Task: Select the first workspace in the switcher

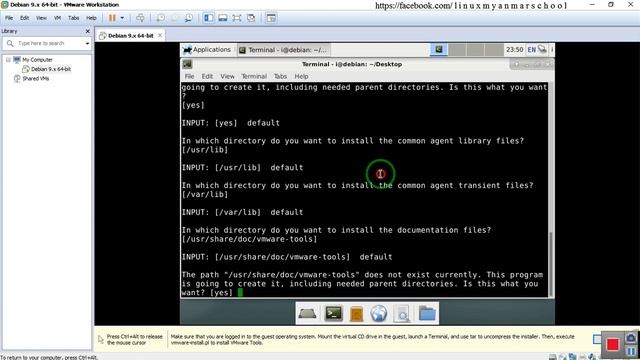Action: [x=439, y=50]
